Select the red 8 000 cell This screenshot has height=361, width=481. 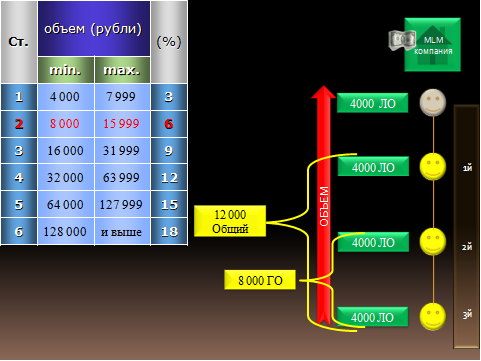66,124
